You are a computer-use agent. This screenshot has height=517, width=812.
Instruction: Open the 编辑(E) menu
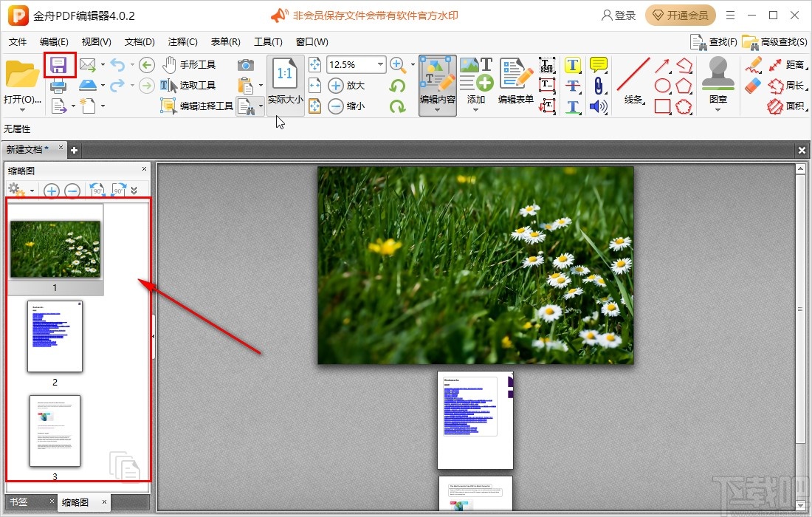[x=54, y=42]
